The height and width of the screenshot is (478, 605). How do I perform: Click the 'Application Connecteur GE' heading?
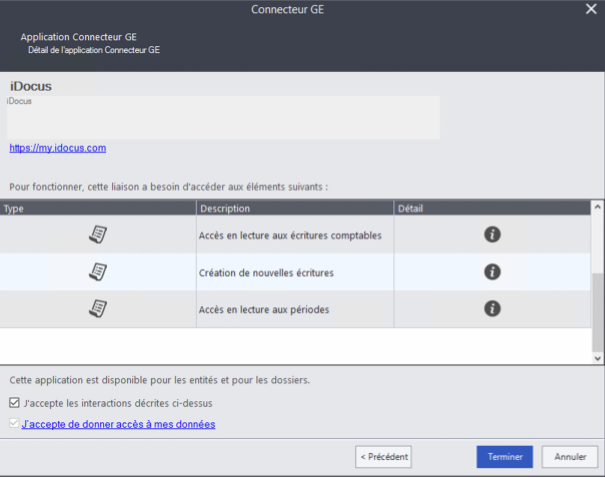(x=79, y=37)
